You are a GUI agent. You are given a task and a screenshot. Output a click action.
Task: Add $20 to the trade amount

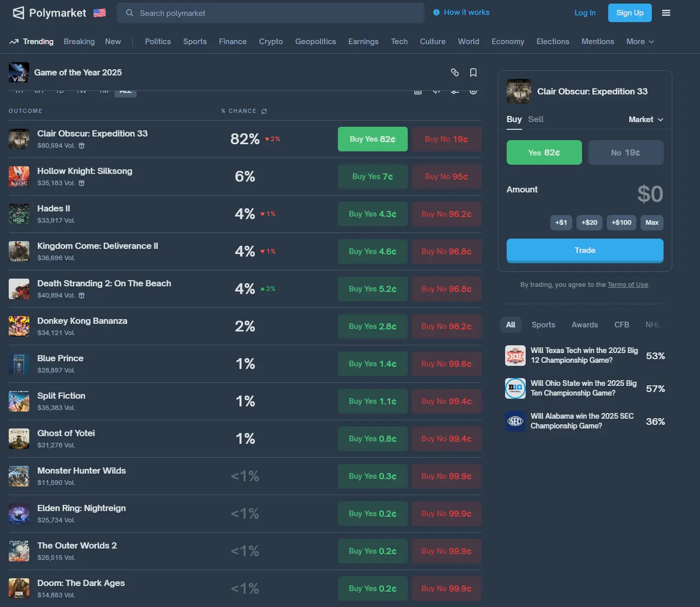pos(589,223)
